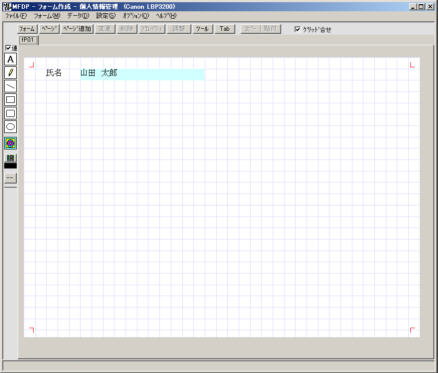Open the フォーム menu in the menu bar

click(x=47, y=16)
